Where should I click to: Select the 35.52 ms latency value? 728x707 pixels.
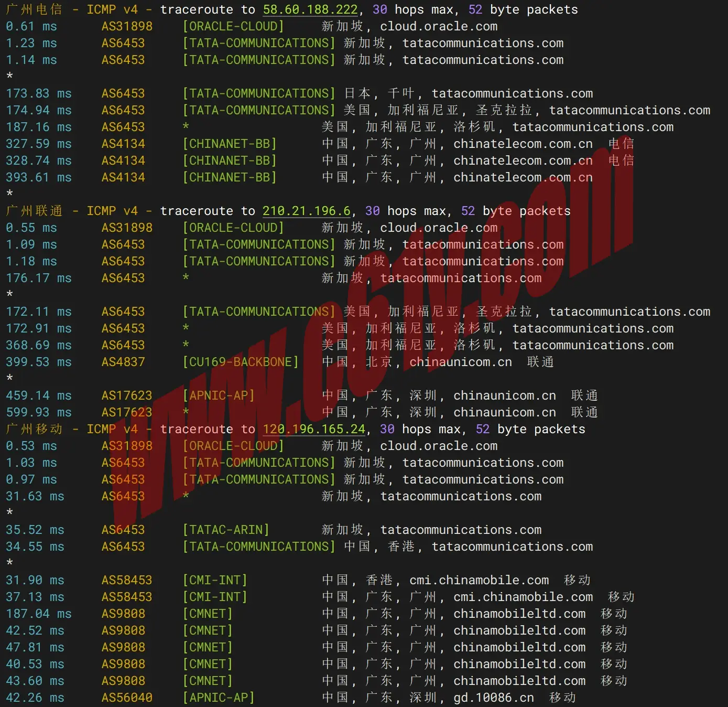(35, 530)
